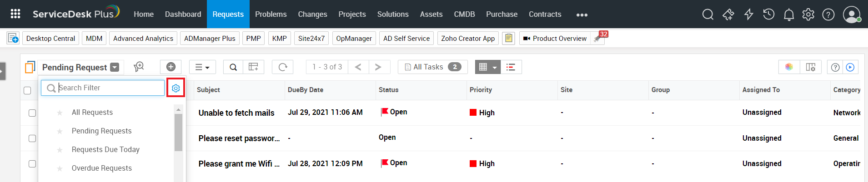
Task: Open the 'Unable to fetch mails' request
Action: click(x=236, y=113)
